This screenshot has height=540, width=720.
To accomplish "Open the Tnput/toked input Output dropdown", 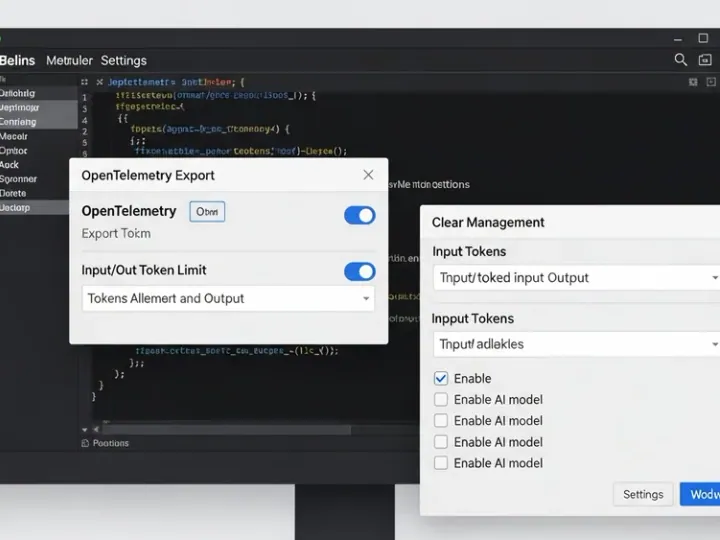I will click(577, 278).
